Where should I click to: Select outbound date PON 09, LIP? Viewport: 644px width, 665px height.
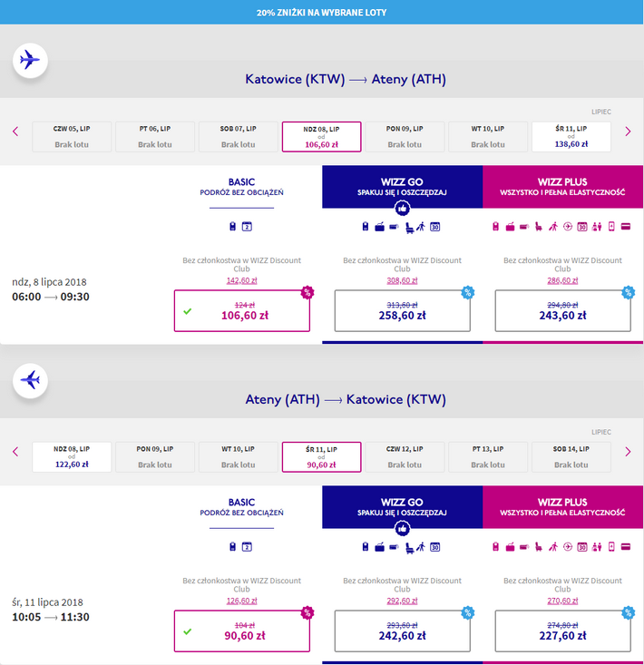coord(405,137)
